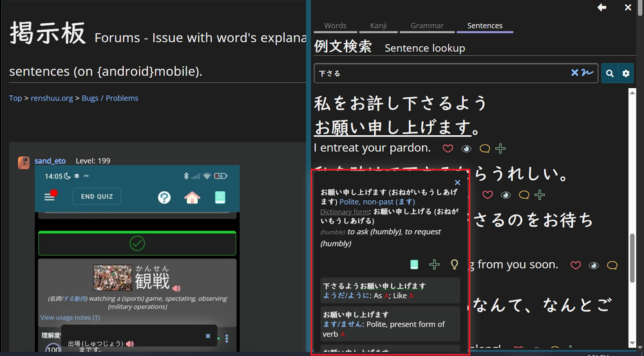Play audio for 出場 (しゅつじょう)
Image resolution: width=644 pixels, height=356 pixels.
click(x=130, y=344)
